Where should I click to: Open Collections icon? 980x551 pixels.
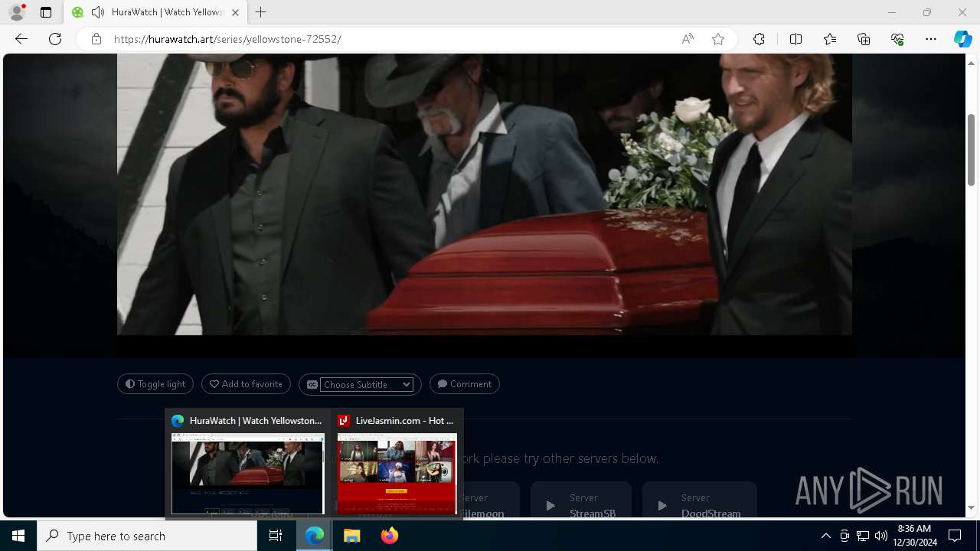point(864,39)
